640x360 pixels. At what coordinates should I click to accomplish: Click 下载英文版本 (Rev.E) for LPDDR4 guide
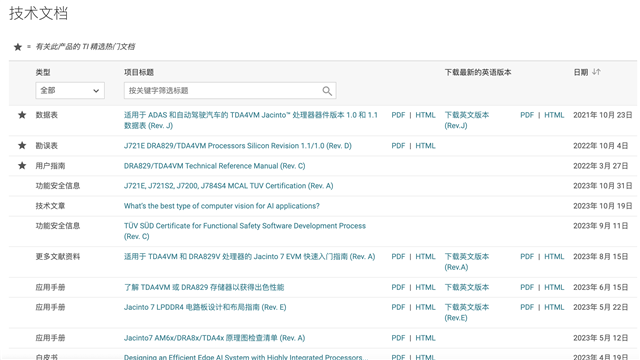click(x=467, y=312)
